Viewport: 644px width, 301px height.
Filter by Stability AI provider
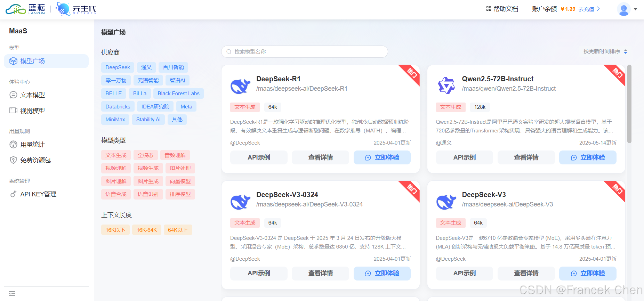pos(148,120)
